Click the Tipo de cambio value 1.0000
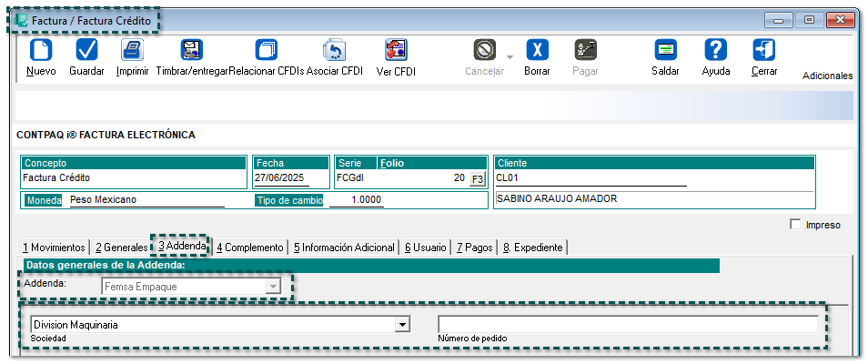 356,200
